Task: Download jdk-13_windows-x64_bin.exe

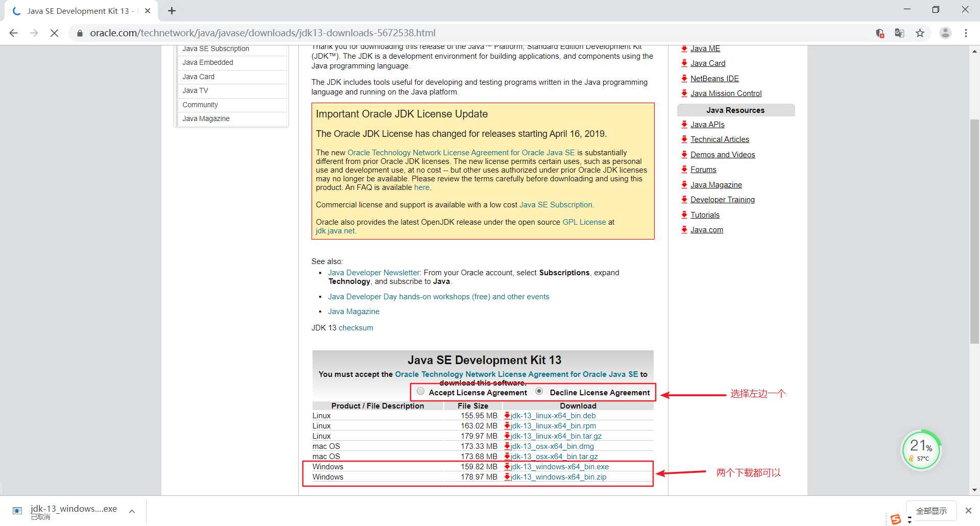Action: [560, 467]
